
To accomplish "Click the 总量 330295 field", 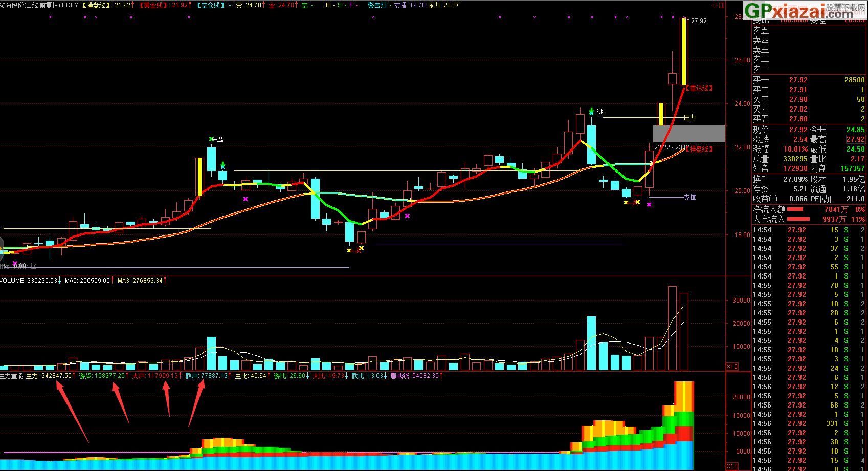I will coord(780,159).
